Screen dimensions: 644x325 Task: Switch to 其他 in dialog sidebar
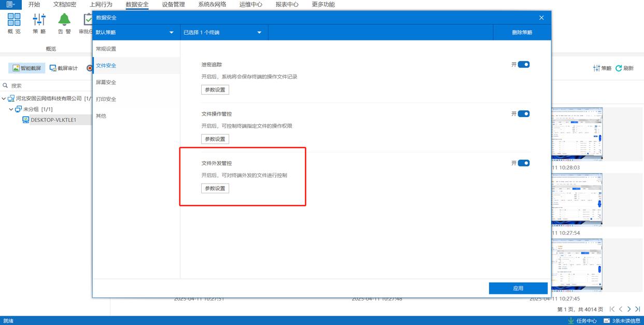(136, 116)
